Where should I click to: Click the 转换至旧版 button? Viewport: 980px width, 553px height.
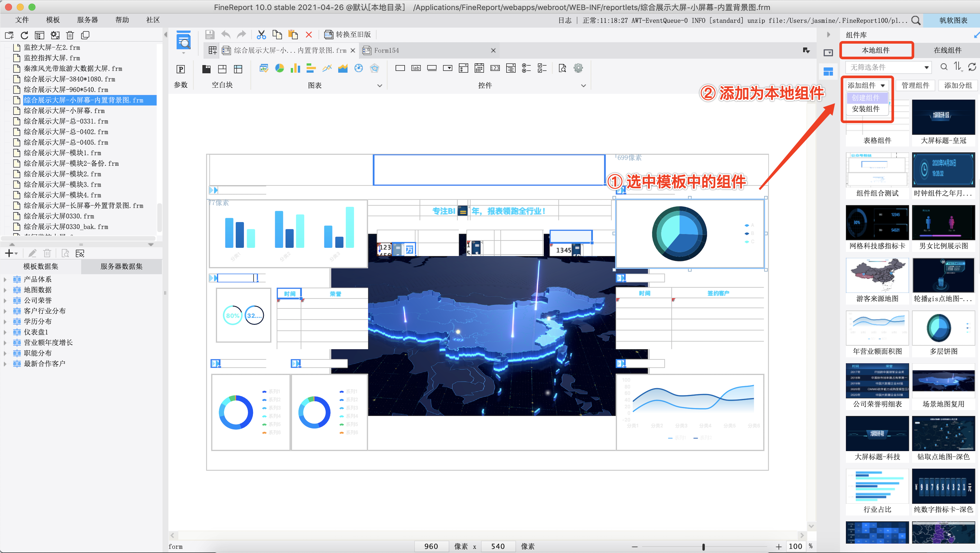347,35
